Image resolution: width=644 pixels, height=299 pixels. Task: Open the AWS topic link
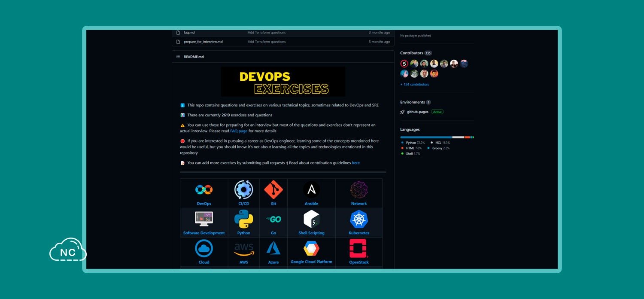click(243, 262)
